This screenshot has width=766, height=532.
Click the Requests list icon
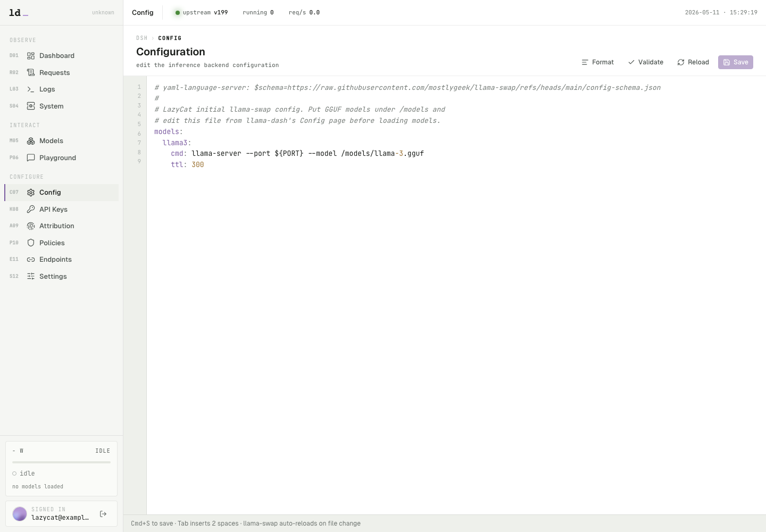[31, 72]
